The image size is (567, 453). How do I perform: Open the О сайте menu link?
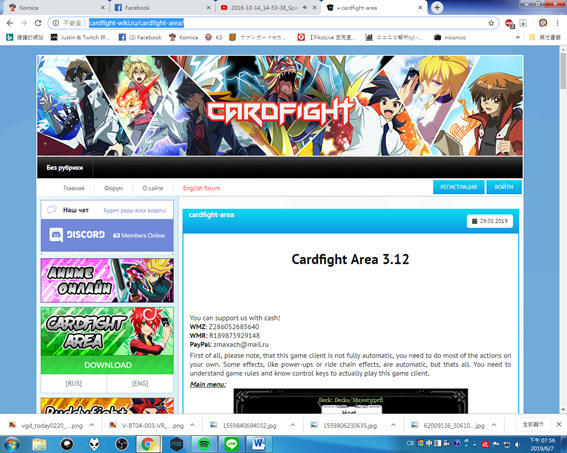(153, 188)
